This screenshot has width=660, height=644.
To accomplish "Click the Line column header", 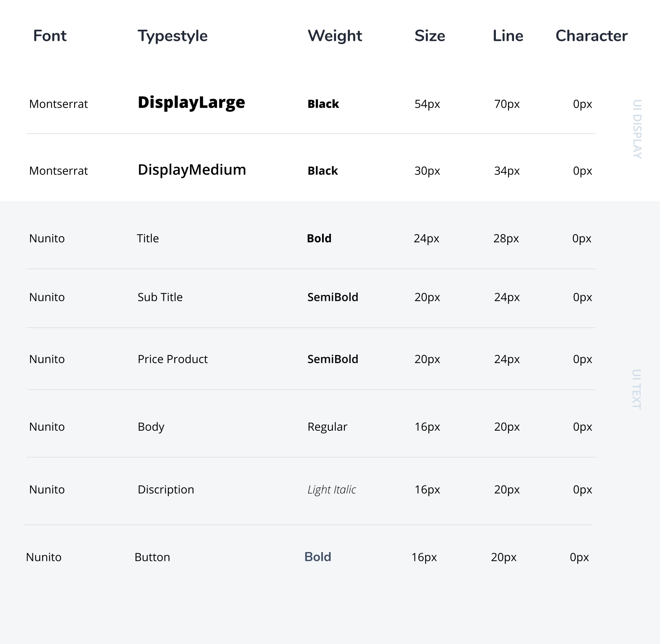I will pos(508,36).
